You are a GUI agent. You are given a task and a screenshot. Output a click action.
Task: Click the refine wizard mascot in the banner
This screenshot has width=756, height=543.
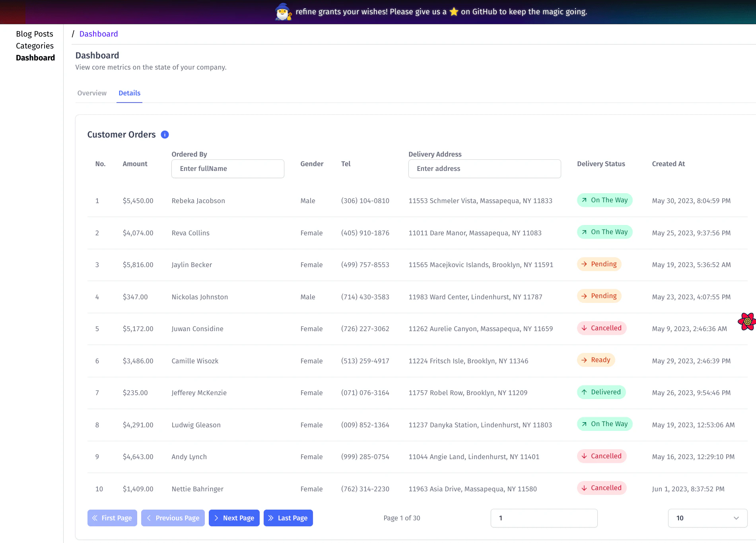pos(283,12)
